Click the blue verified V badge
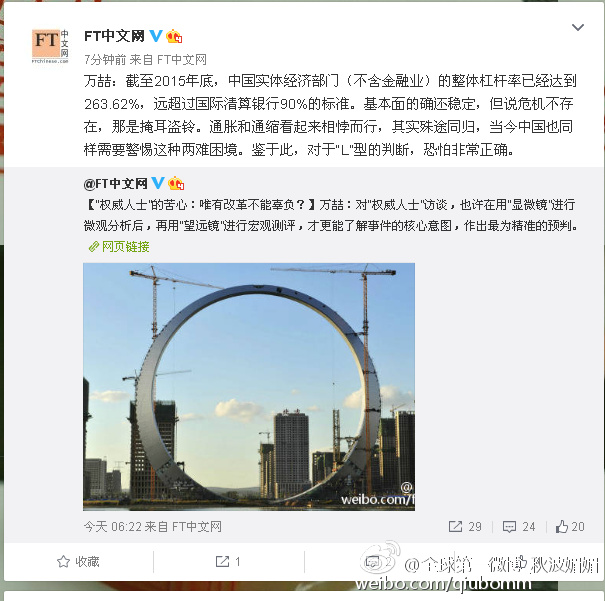The width and height of the screenshot is (605, 601). 156,36
